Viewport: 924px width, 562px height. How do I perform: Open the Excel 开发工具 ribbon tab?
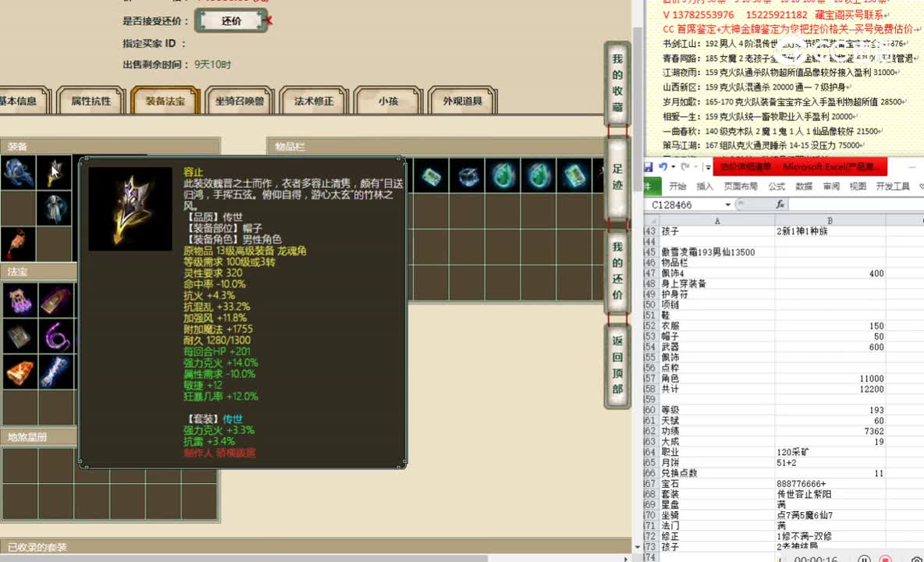[x=893, y=186]
